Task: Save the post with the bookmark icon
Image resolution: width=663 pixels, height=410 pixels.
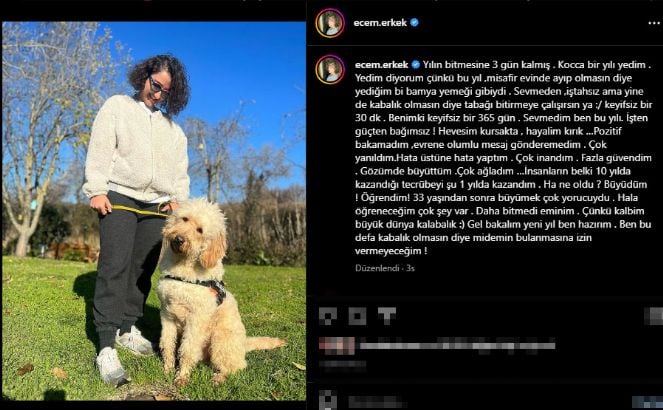Action: (x=654, y=316)
